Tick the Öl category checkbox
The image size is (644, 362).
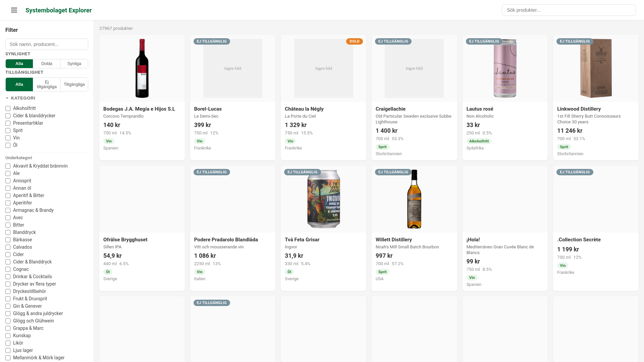(x=8, y=145)
